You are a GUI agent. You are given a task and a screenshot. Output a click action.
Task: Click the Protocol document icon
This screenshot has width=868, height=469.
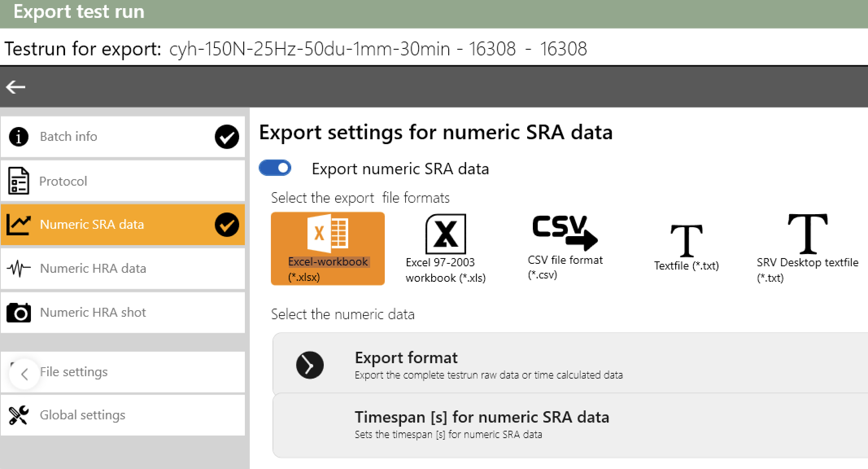(x=18, y=181)
